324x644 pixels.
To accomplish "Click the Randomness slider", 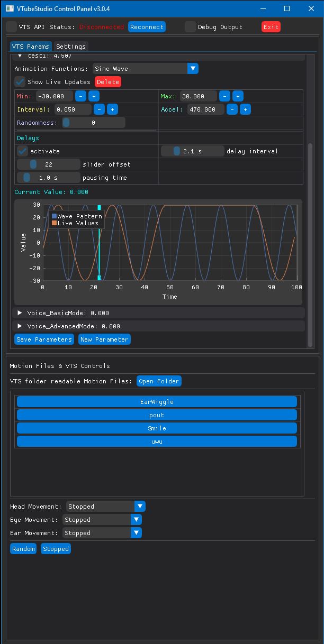I will coord(93,123).
